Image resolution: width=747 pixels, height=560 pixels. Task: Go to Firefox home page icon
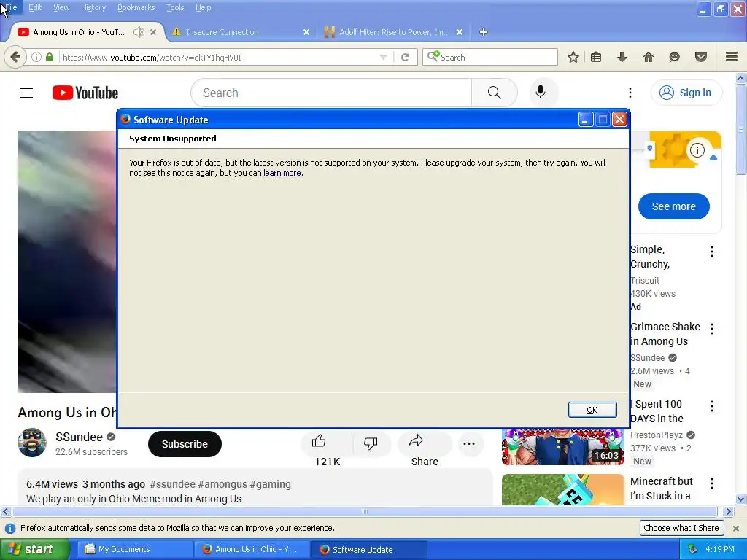649,57
